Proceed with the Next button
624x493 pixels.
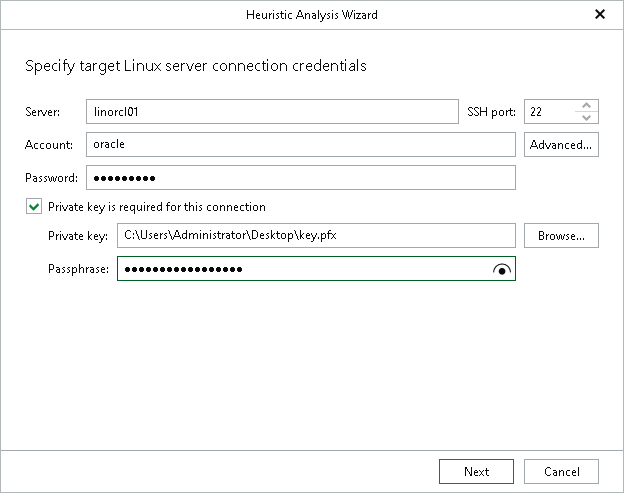pos(476,472)
